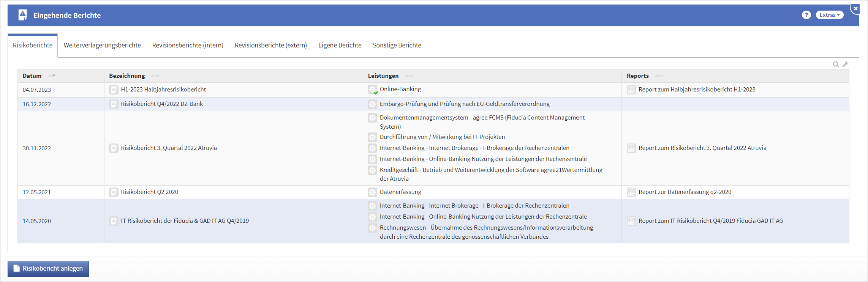Image resolution: width=868 pixels, height=282 pixels.
Task: Switch to Weiterverlagerungsberichte tab
Action: tap(102, 45)
